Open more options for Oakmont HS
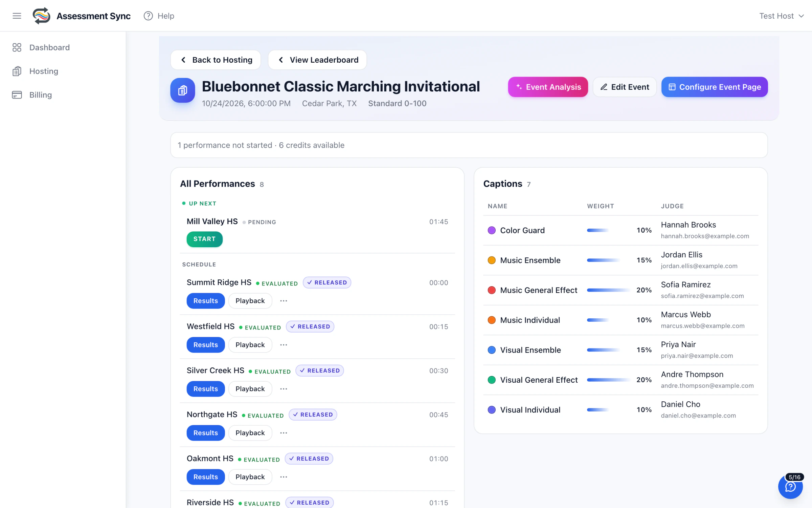This screenshot has width=812, height=508. tap(284, 477)
